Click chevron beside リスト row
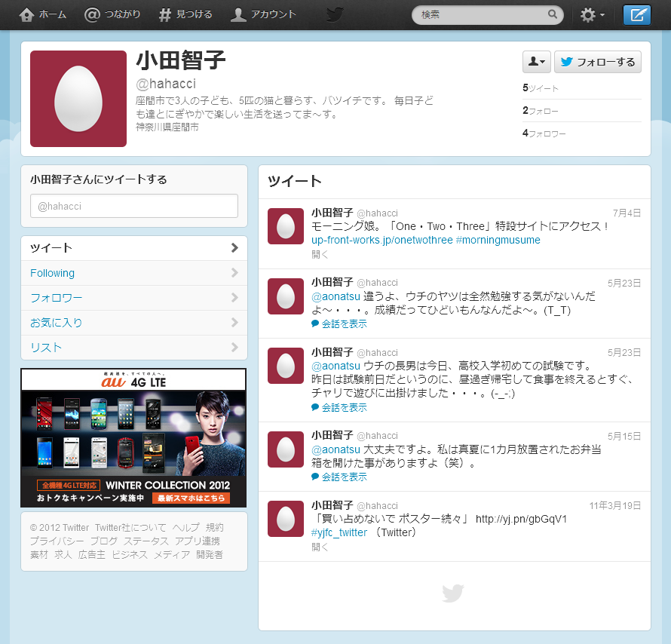The height and width of the screenshot is (644, 671). pyautogui.click(x=234, y=347)
